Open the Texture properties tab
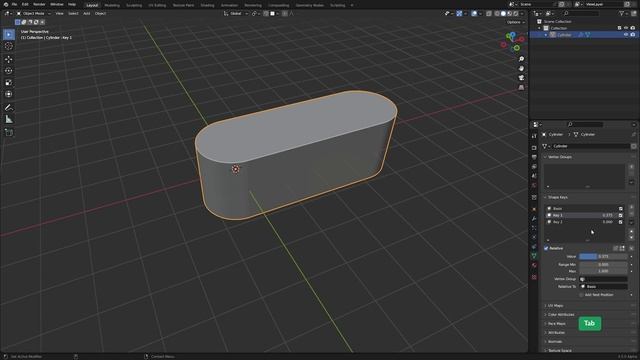This screenshot has height=360, width=640. tap(534, 277)
